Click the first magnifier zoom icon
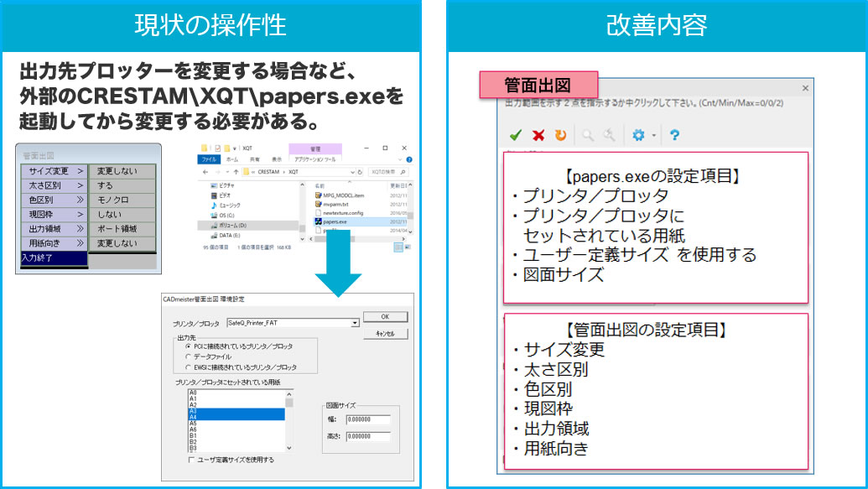Viewport: 868px width, 489px height. (588, 134)
